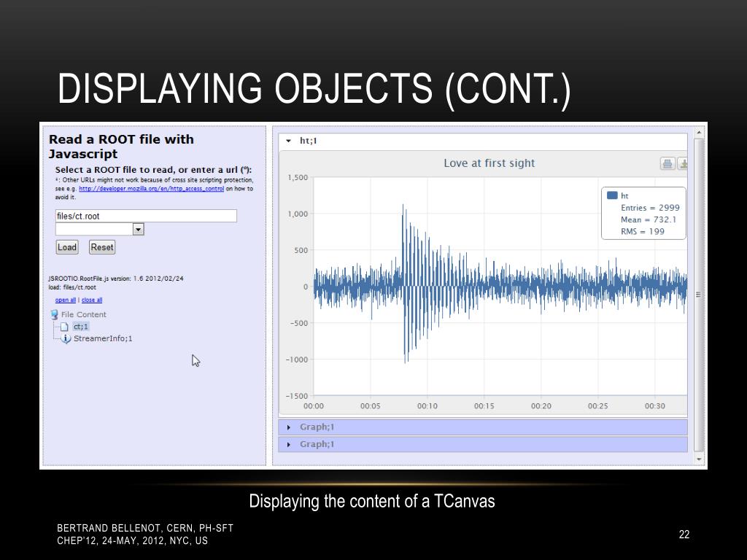Viewport: 747px width, 560px height.
Task: Click the scrollbar up arrow
Action: click(x=699, y=133)
